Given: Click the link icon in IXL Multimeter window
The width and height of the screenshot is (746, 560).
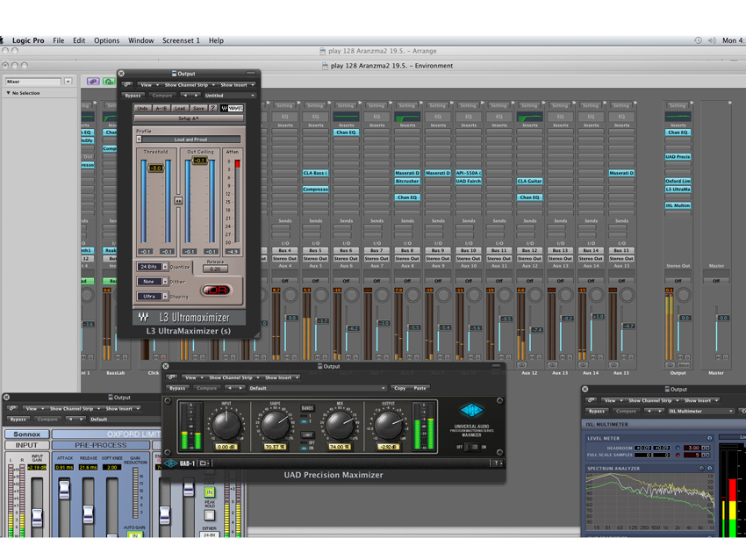Looking at the screenshot, I should point(592,400).
